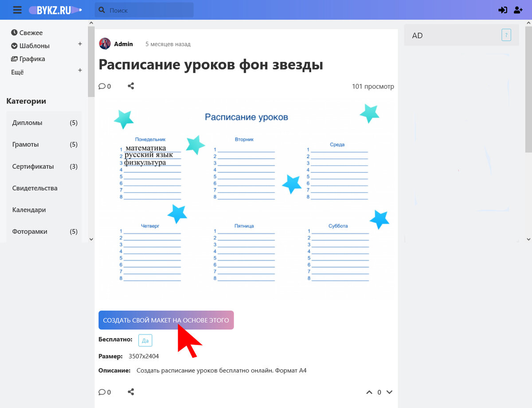Click the add-user registration icon
Viewport: 532px width, 408px height.
[x=518, y=9]
